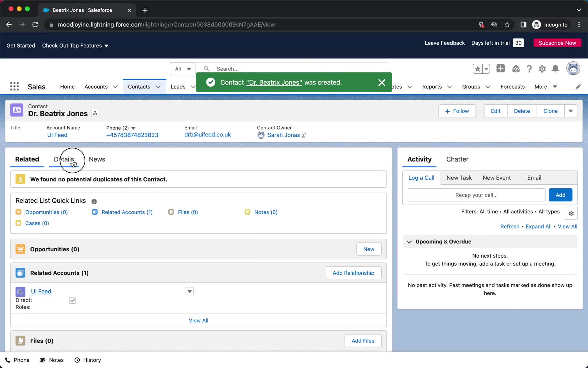Image resolution: width=588 pixels, height=368 pixels.
Task: Click the Related Accounts section icon
Action: click(x=21, y=273)
